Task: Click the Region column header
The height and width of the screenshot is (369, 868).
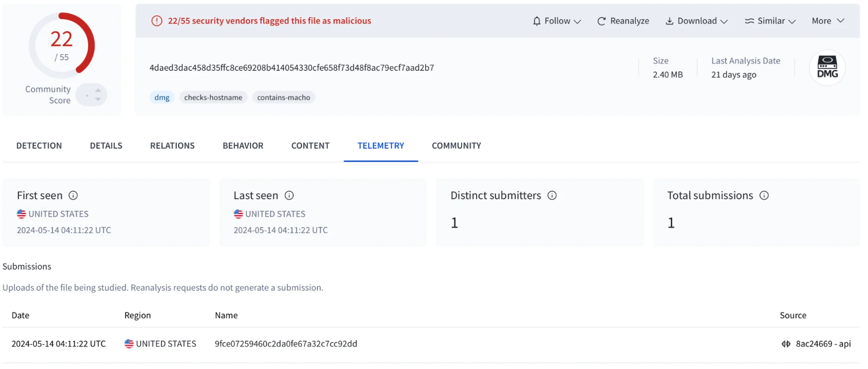Action: (x=138, y=315)
